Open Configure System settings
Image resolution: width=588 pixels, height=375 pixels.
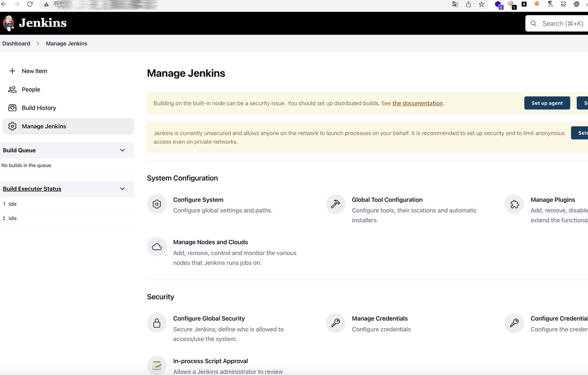click(x=198, y=200)
